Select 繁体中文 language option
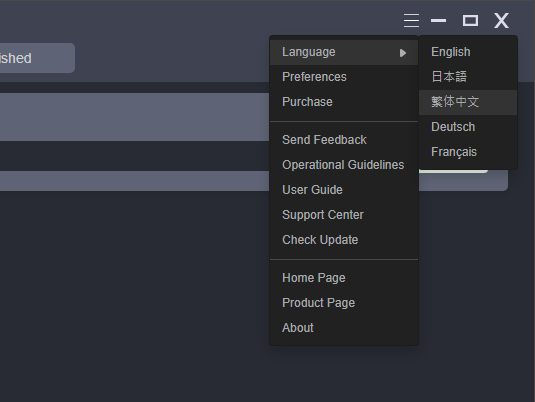535x402 pixels. [468, 102]
